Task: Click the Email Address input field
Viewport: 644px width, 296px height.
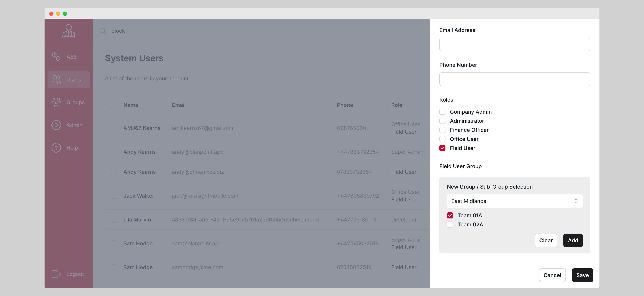Action: coord(514,44)
